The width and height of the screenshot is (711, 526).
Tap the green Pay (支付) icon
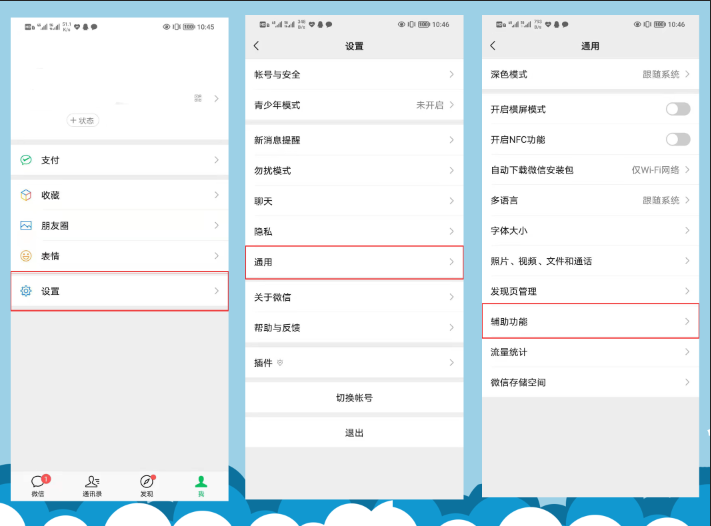pyautogui.click(x=26, y=160)
